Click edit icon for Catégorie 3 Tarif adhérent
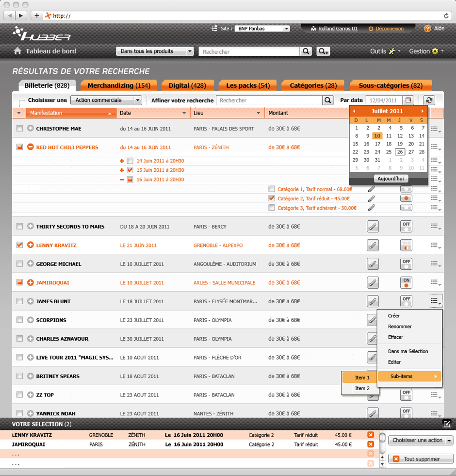This screenshot has height=476, width=456. point(371,208)
